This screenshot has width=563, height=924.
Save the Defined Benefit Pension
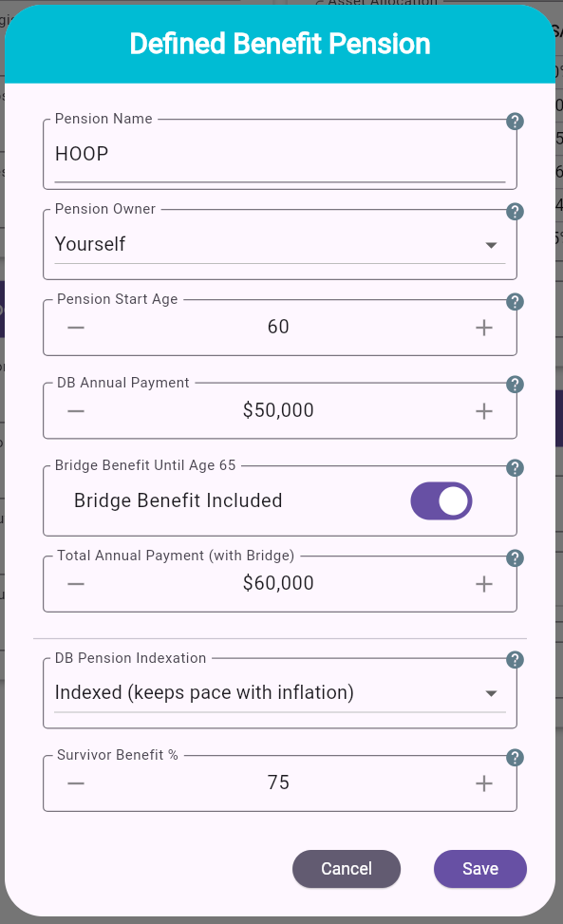[x=479, y=868]
